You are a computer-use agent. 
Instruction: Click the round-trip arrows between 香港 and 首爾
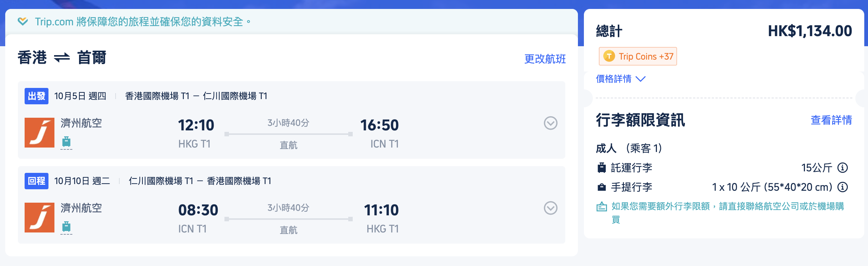[x=62, y=58]
